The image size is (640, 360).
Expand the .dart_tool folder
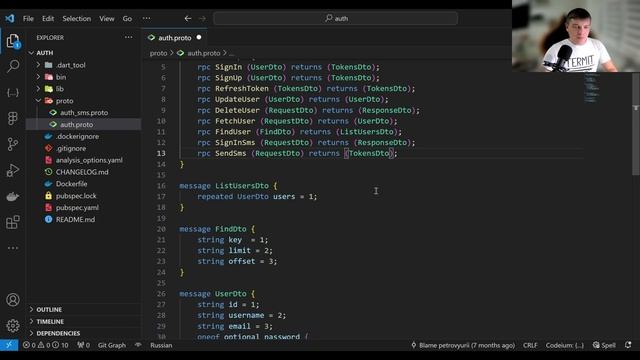71,65
